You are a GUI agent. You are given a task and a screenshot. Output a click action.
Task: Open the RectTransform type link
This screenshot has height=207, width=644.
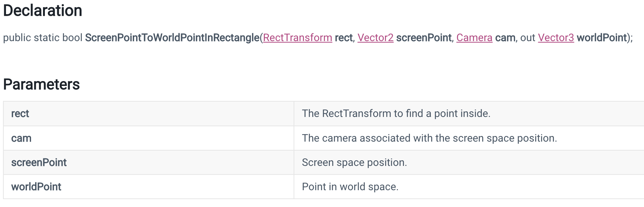(x=298, y=38)
